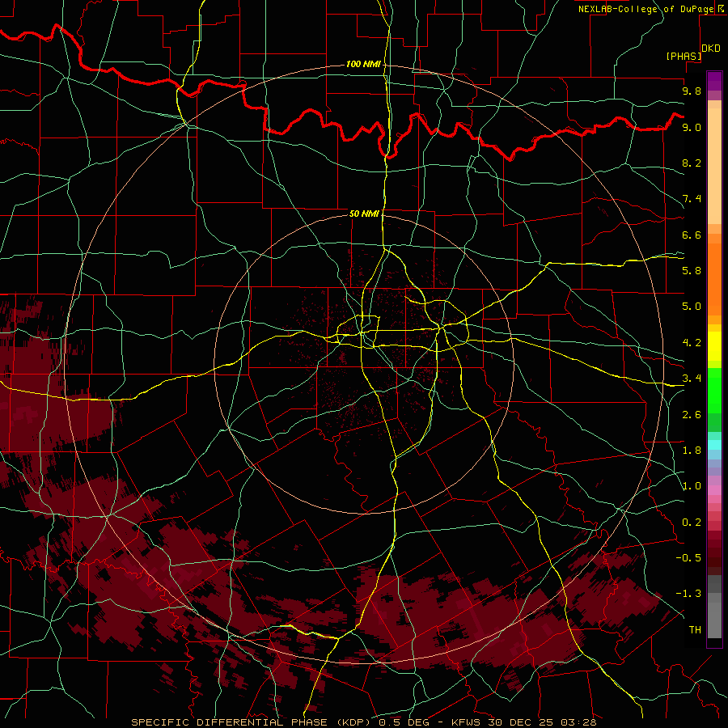
Task: Click the 8.2 value on the KDP scale
Action: click(692, 163)
